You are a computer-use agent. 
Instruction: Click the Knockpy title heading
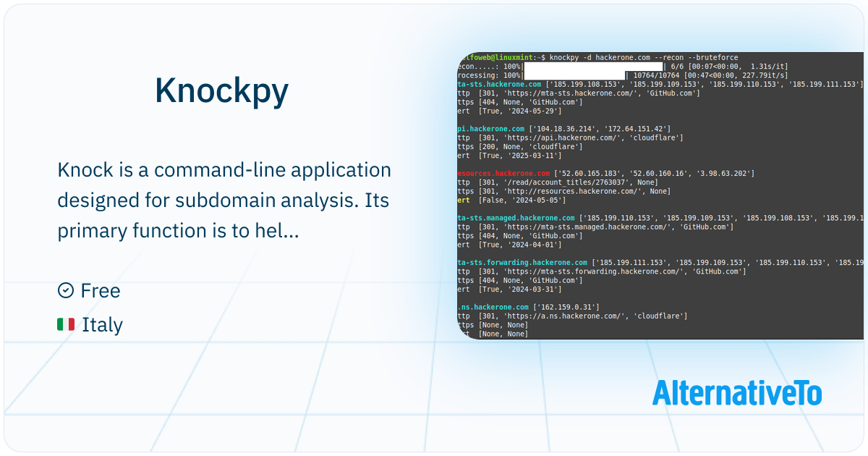pos(221,91)
